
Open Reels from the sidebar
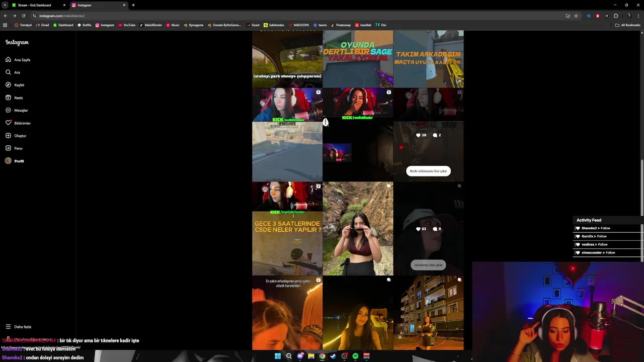click(14, 98)
